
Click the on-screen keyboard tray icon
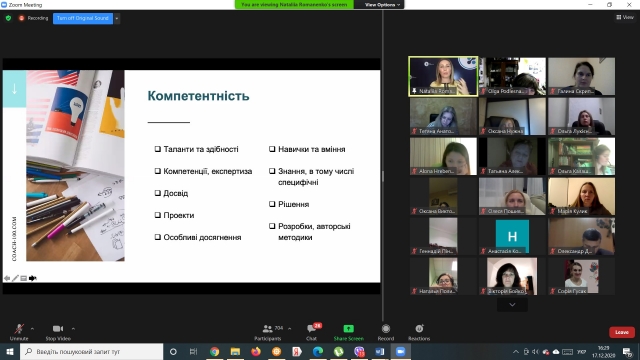(567, 351)
